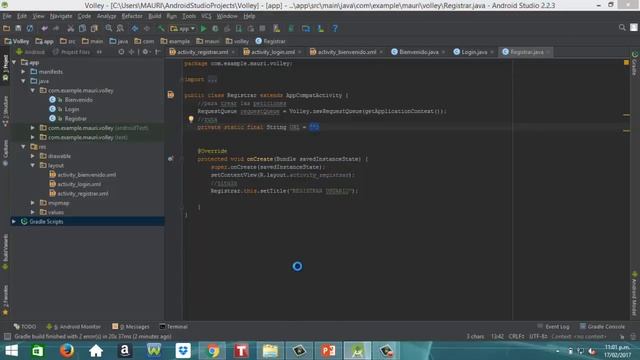Collapse the java folder node

24,81
